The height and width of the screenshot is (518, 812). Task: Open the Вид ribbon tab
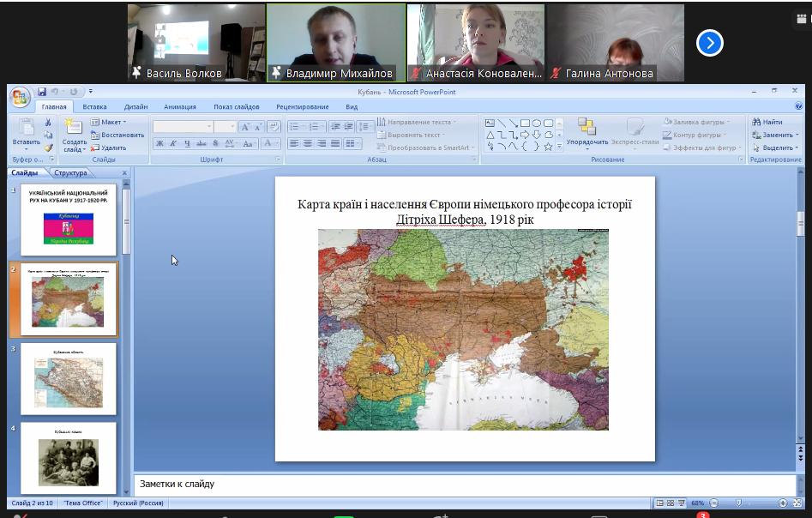pyautogui.click(x=352, y=106)
